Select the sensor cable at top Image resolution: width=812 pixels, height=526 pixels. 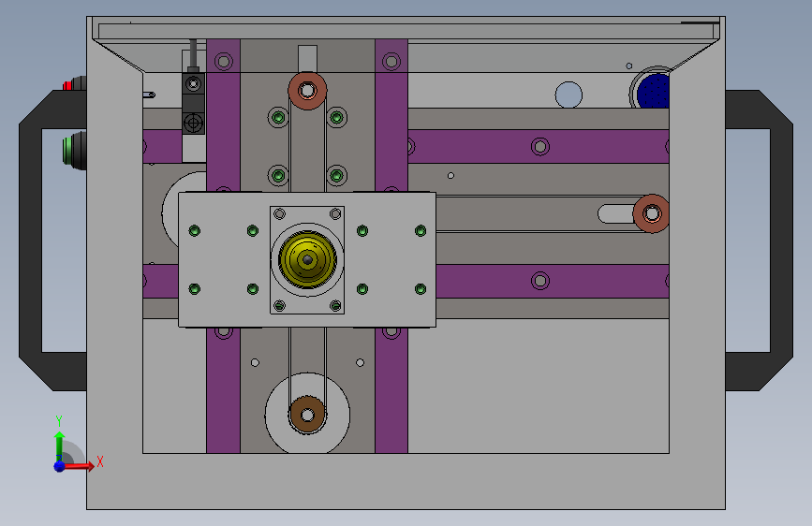193,53
